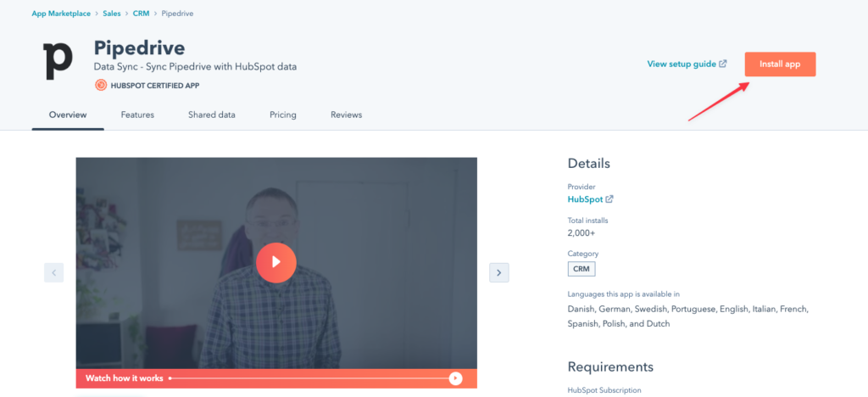Click the Pipedrive app title
This screenshot has height=397, width=868.
(x=139, y=48)
